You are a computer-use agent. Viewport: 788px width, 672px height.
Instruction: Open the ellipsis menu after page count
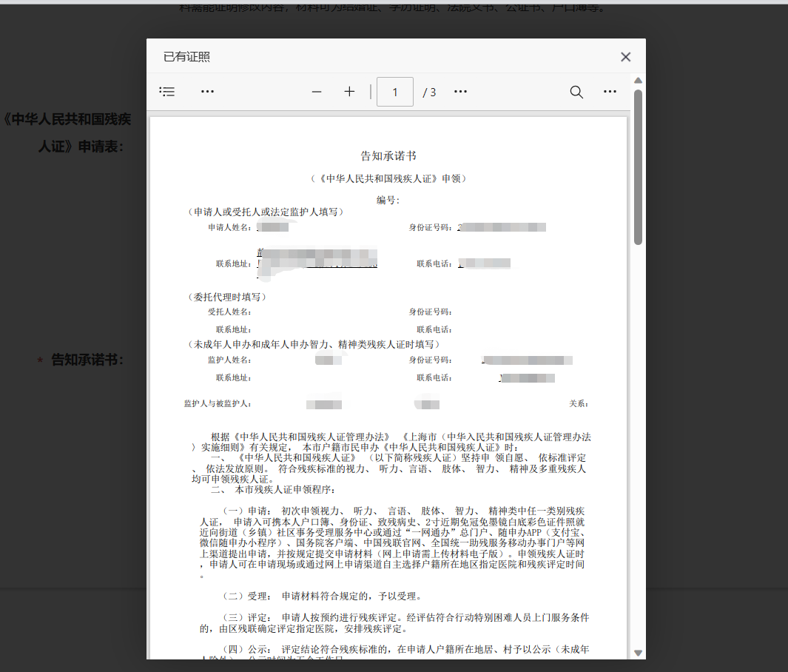[x=460, y=92]
